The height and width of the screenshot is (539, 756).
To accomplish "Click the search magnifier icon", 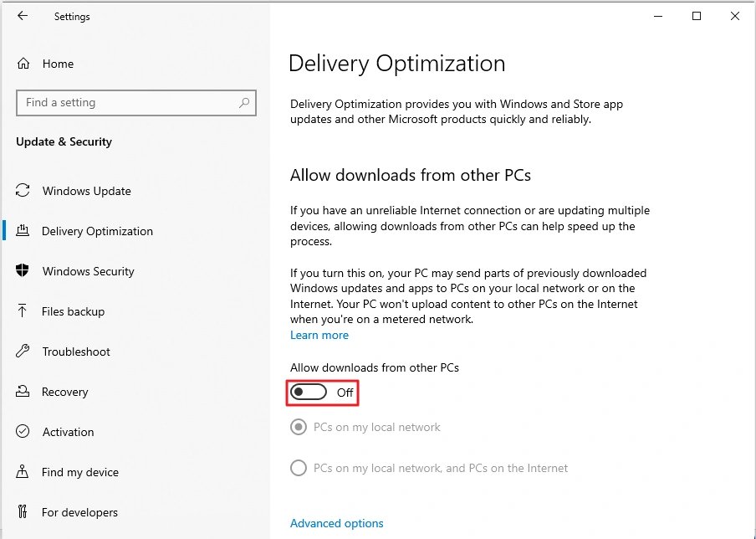I will tap(244, 102).
